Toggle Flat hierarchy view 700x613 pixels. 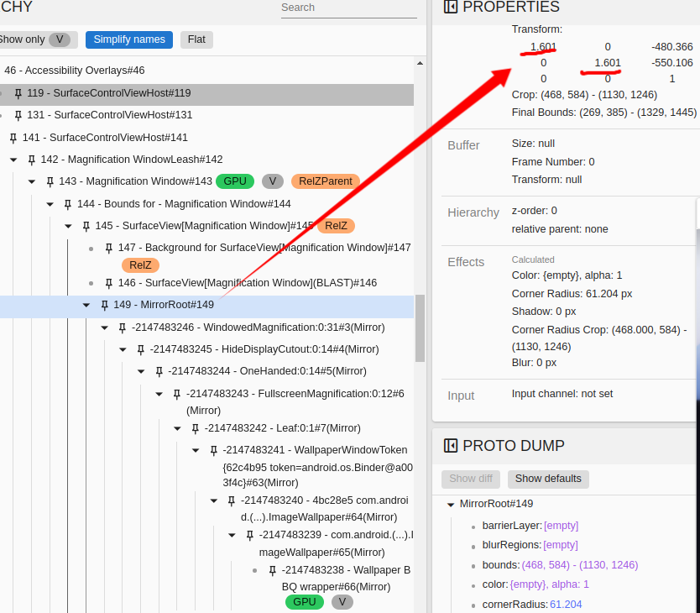[x=196, y=39]
